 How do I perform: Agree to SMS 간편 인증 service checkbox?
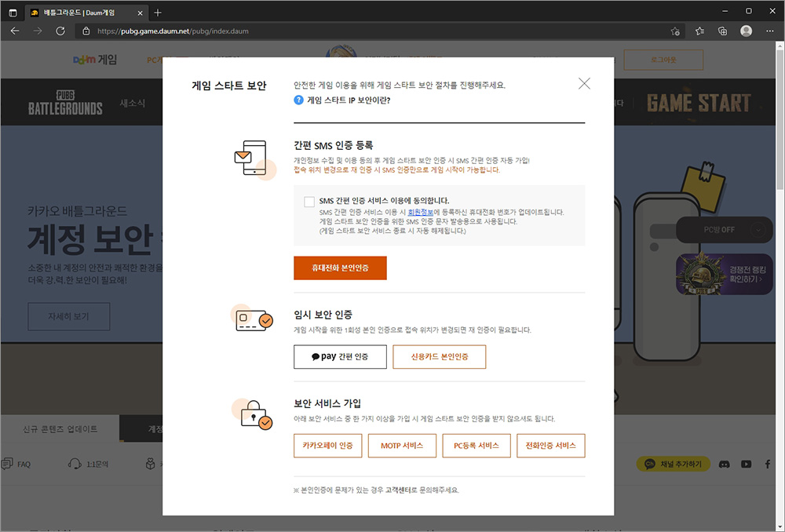click(x=309, y=202)
